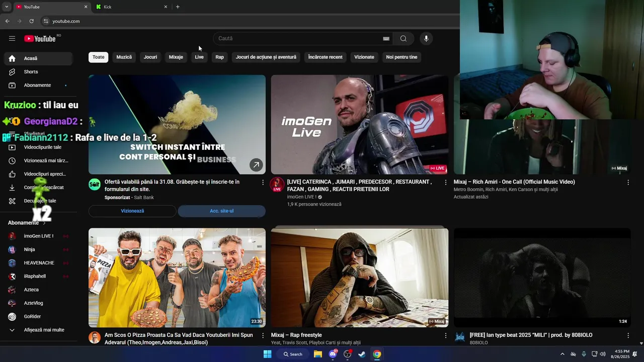Open a new browser tab

click(x=178, y=7)
